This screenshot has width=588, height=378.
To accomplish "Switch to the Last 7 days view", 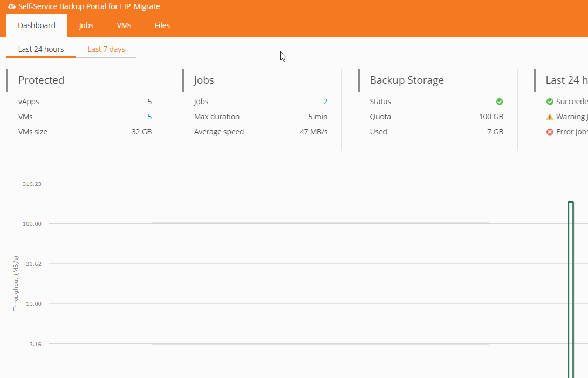I will pyautogui.click(x=106, y=49).
